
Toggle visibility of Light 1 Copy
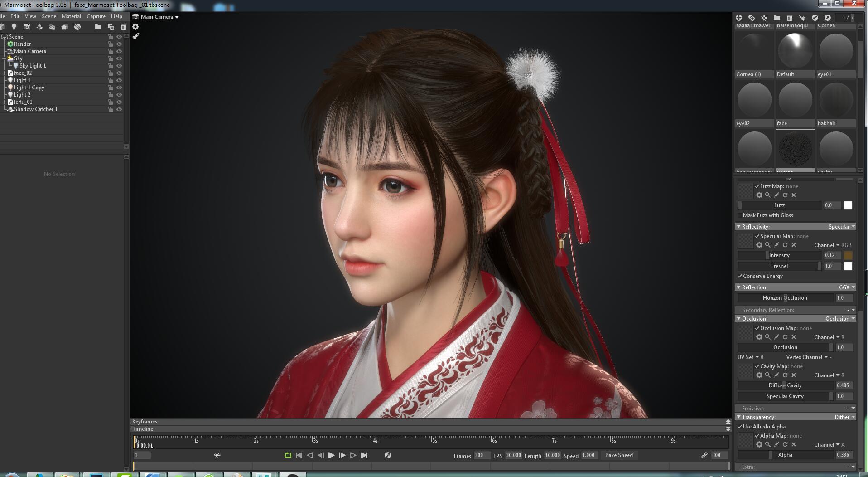tap(119, 88)
